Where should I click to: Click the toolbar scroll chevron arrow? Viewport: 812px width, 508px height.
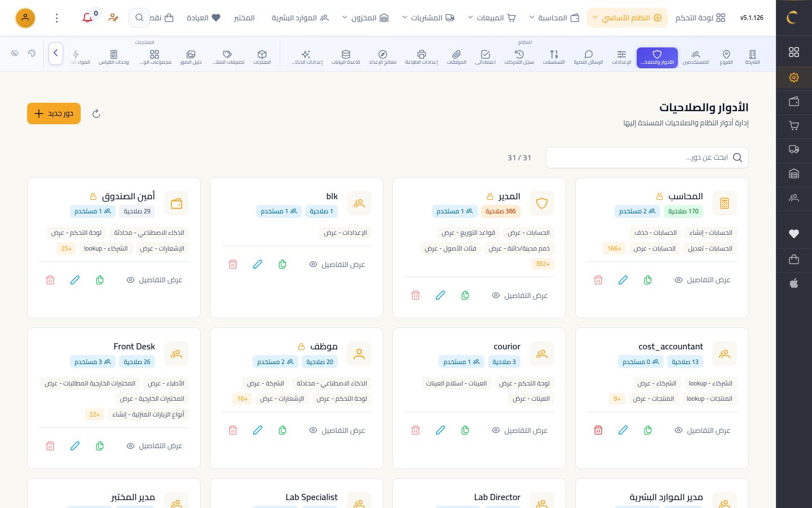(x=56, y=54)
